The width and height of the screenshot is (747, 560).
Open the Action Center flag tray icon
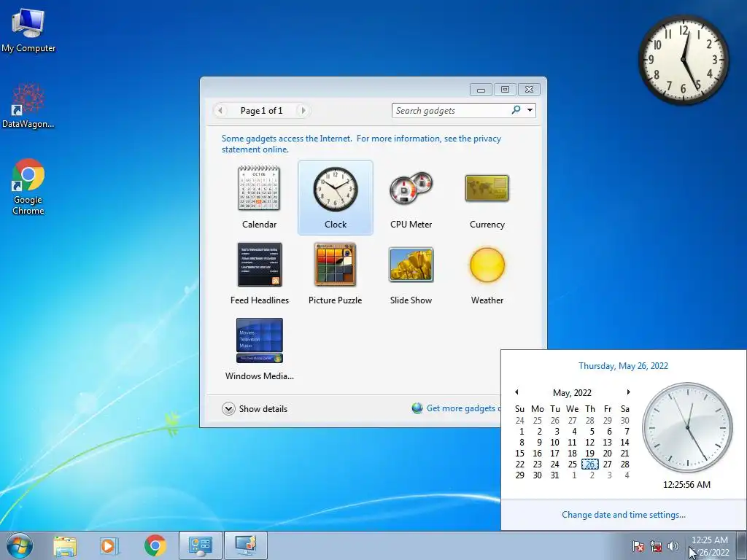point(638,546)
